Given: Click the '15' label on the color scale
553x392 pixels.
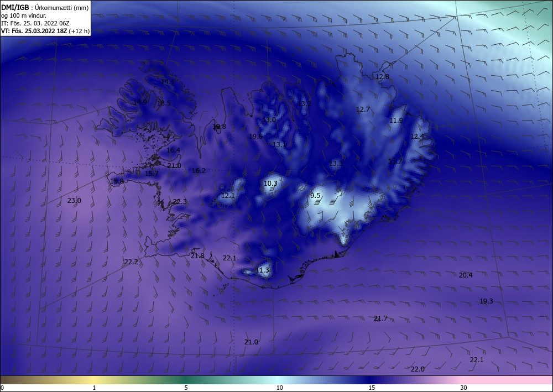Looking at the screenshot, I should coord(372,388).
